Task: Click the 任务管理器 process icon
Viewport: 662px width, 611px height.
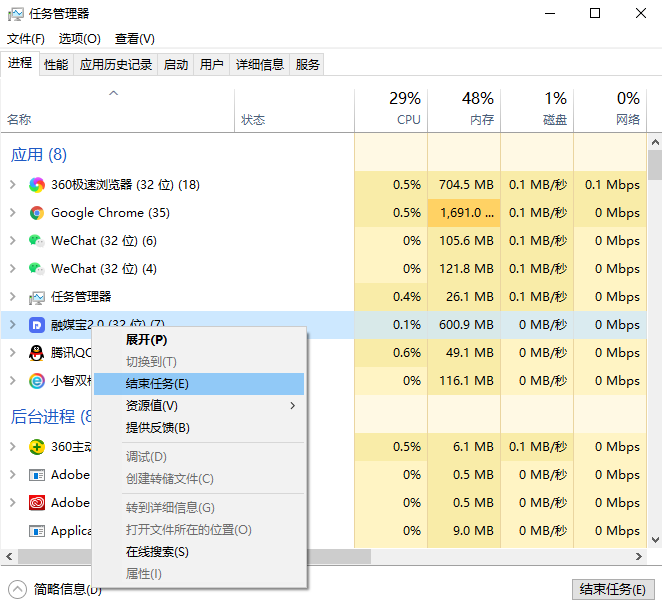Action: click(37, 297)
